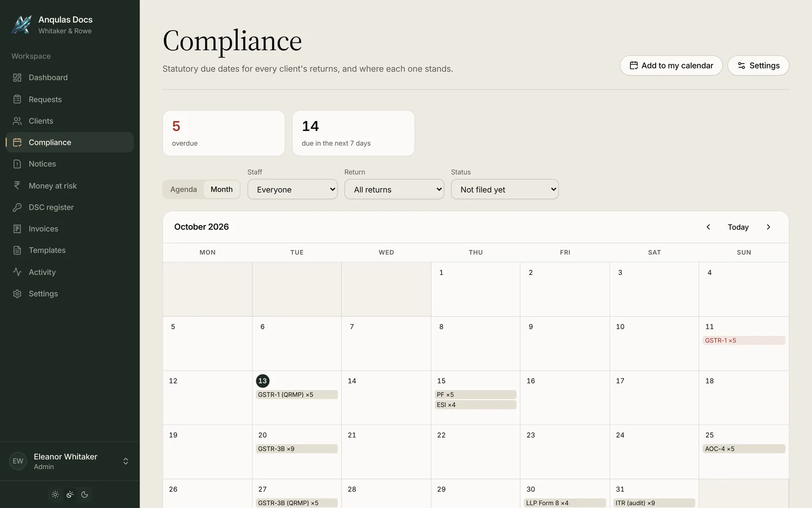Image resolution: width=812 pixels, height=508 pixels.
Task: Open Activity via its pulse icon
Action: coord(17,272)
